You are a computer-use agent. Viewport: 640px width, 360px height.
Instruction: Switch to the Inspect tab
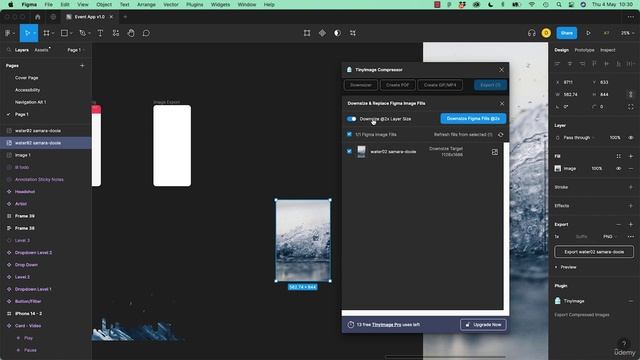(607, 50)
